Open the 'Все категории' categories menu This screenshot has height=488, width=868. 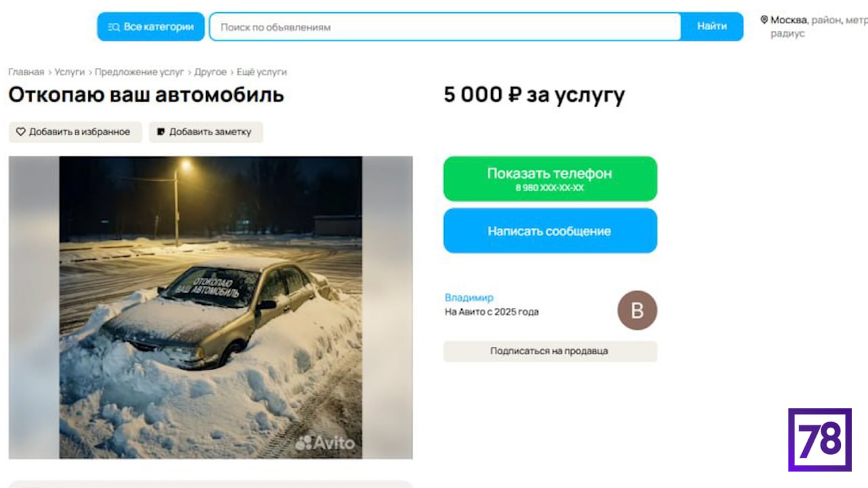151,26
